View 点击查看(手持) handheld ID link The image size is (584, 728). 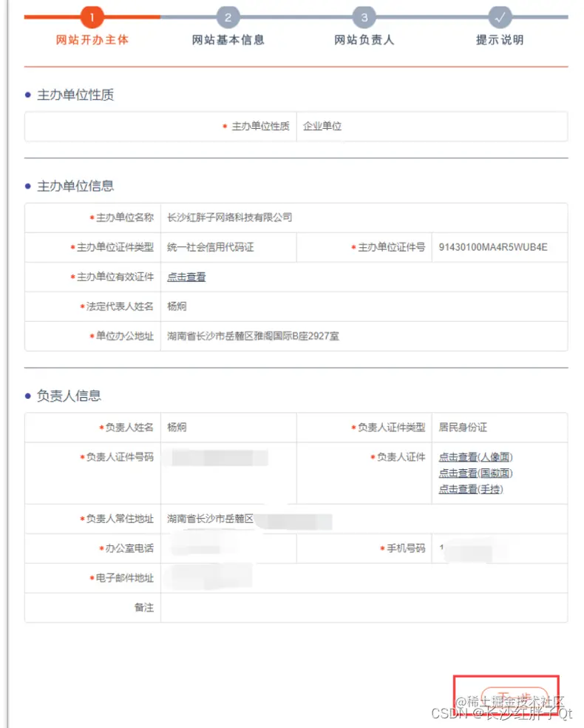click(471, 489)
